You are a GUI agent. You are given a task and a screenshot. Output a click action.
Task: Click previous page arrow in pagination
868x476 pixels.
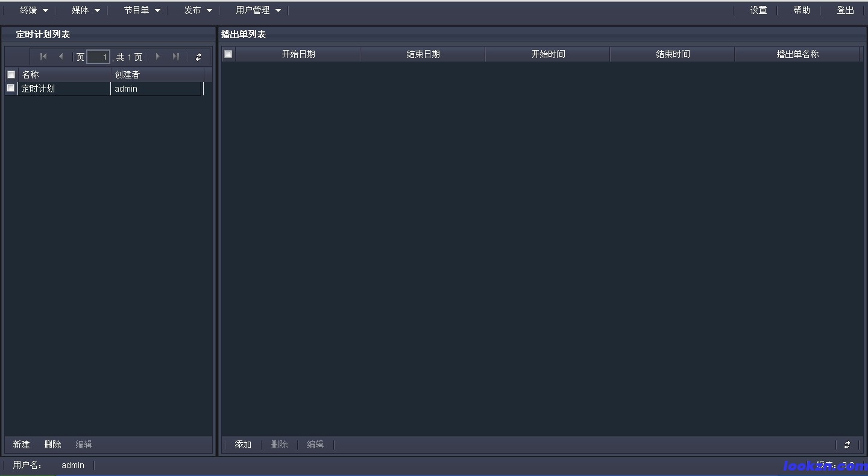61,57
